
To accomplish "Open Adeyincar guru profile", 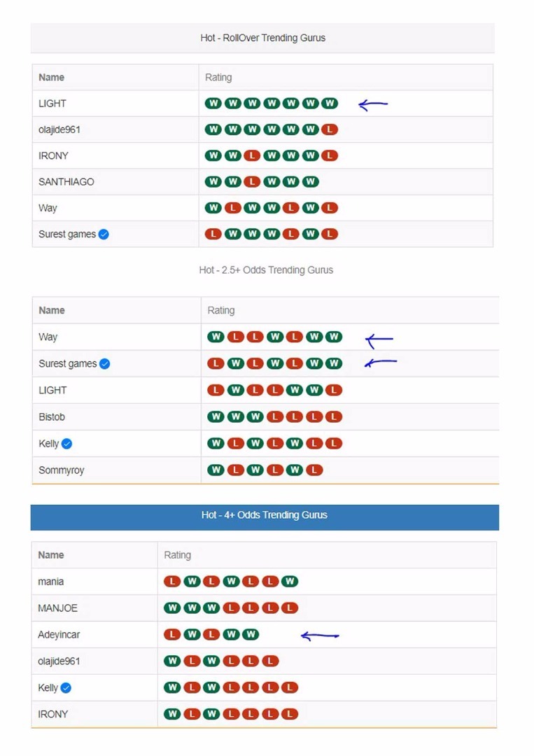I will click(x=59, y=634).
